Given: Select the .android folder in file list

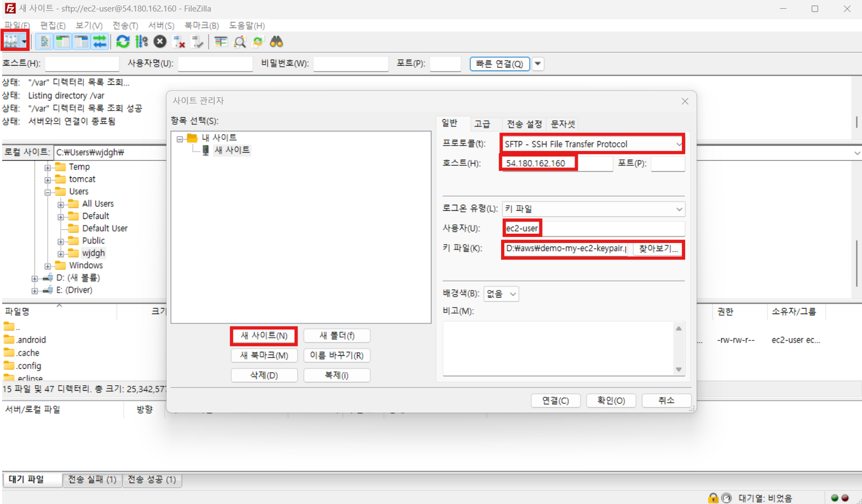Looking at the screenshot, I should pos(31,340).
